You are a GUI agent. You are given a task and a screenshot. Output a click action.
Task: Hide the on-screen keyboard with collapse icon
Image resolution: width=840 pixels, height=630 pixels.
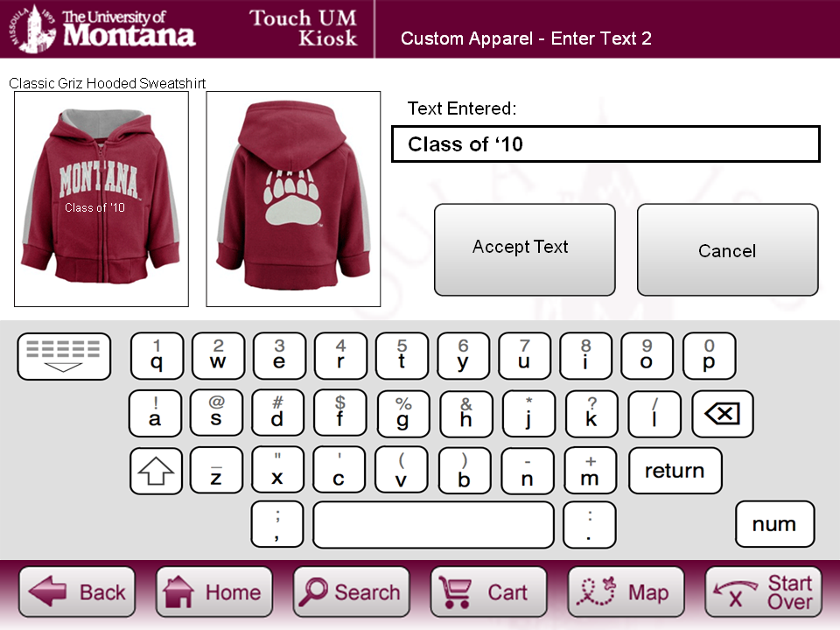point(64,356)
